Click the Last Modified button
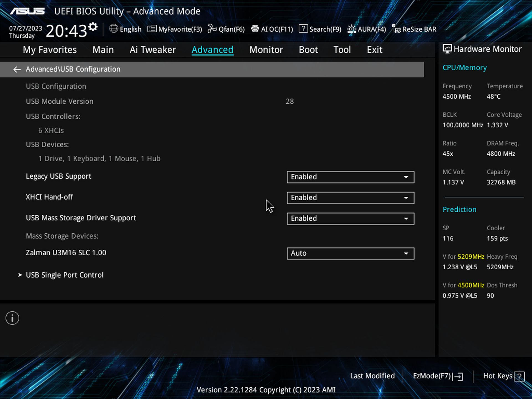This screenshot has height=399, width=532. (x=372, y=376)
